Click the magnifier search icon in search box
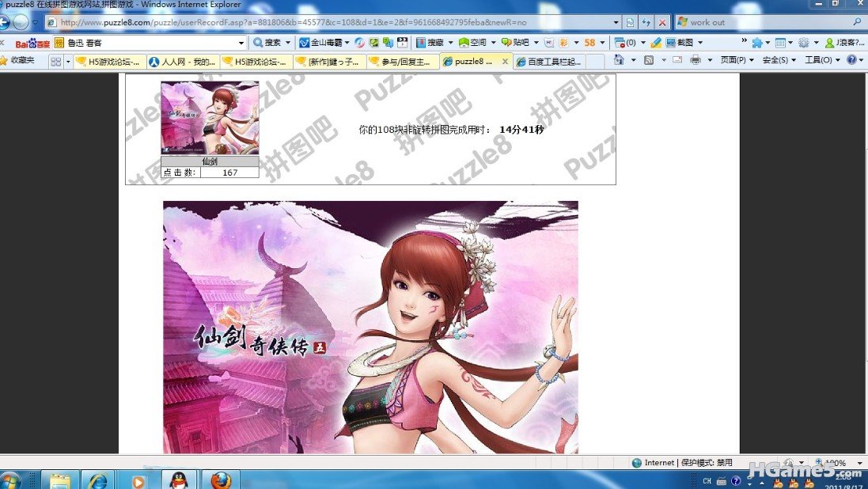The width and height of the screenshot is (868, 489). coord(858,22)
